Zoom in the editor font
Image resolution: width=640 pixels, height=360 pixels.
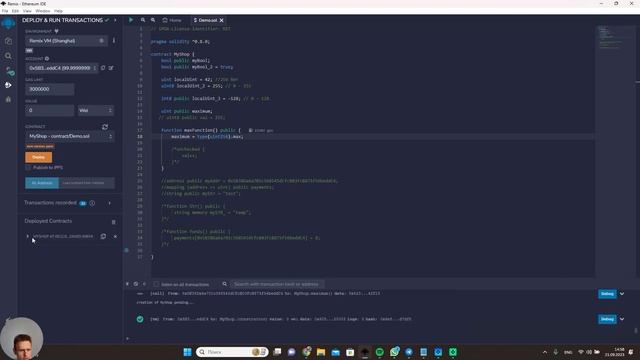coord(153,20)
